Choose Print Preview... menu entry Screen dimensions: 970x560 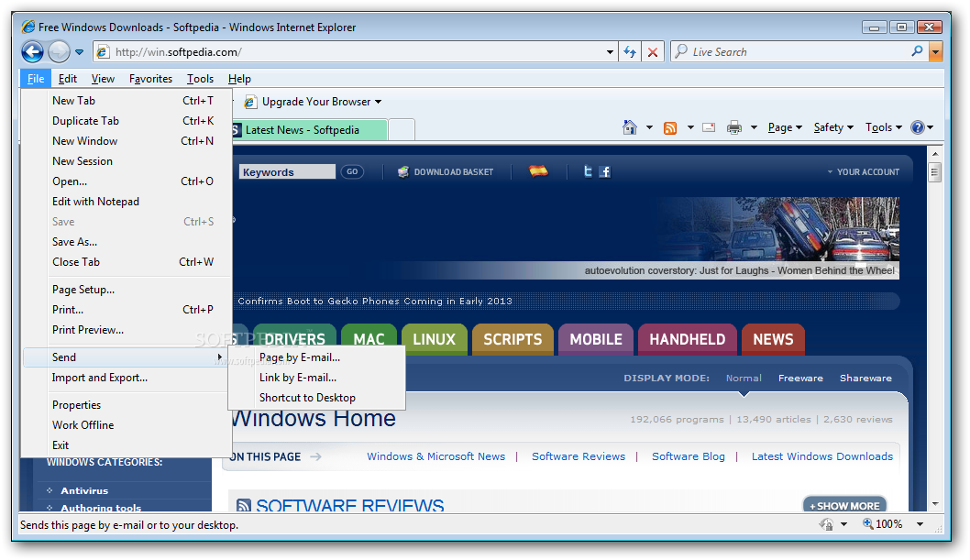point(127,329)
